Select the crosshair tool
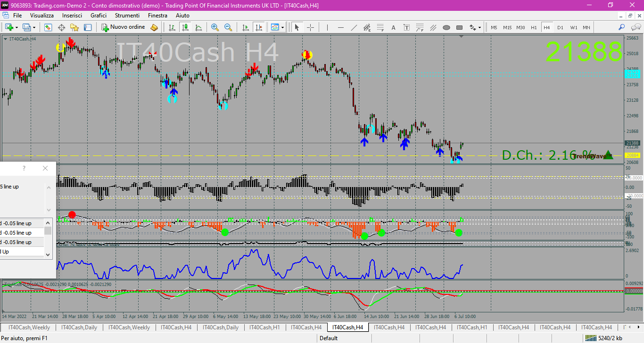 pos(310,27)
